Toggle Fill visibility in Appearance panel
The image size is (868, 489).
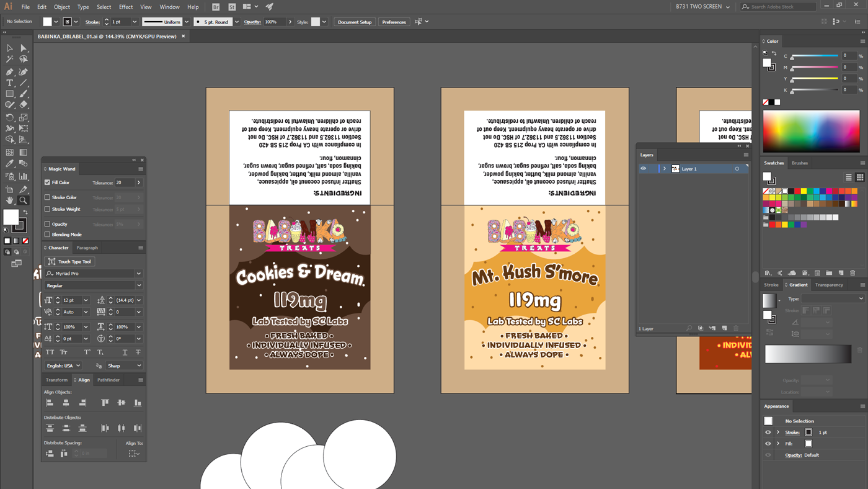point(768,444)
